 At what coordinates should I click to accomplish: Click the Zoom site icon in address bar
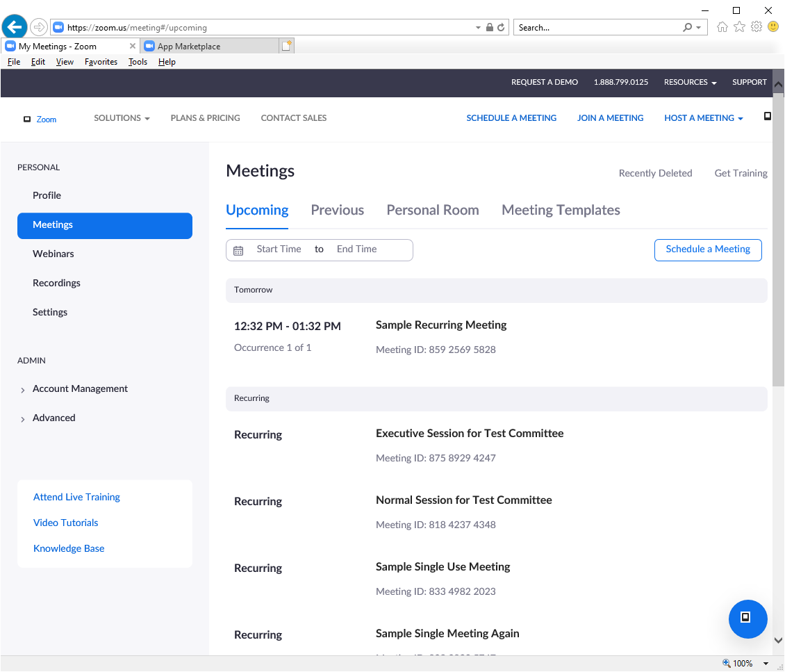tap(58, 27)
